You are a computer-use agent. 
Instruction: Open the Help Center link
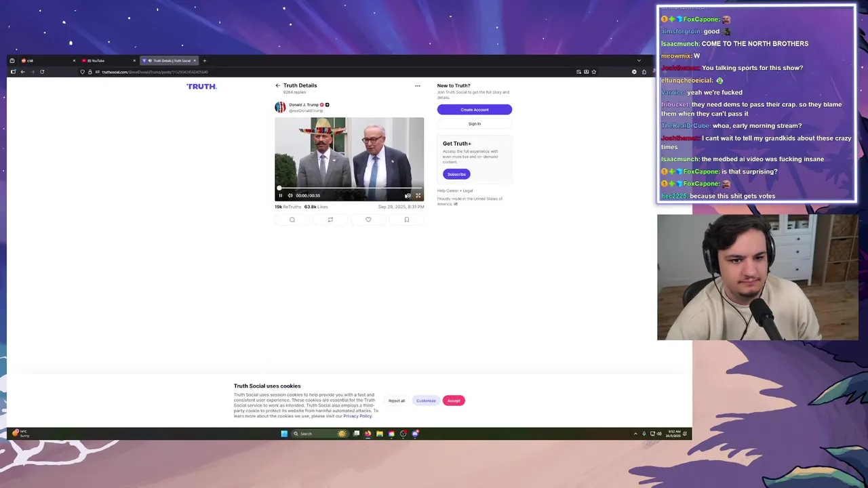click(x=449, y=190)
